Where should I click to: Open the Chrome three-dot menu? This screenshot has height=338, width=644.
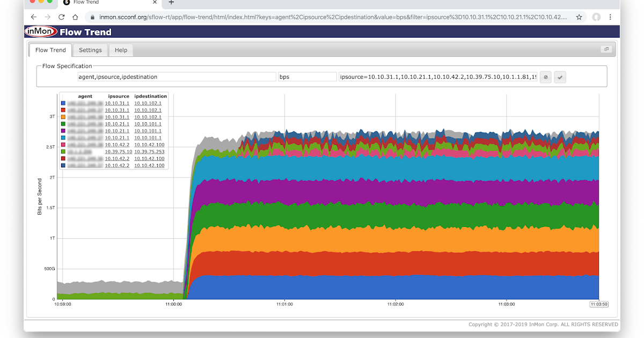(611, 17)
